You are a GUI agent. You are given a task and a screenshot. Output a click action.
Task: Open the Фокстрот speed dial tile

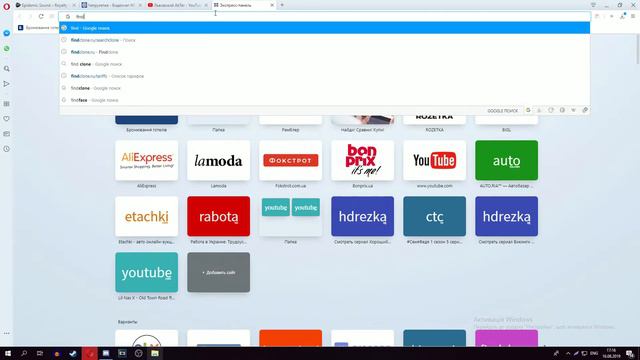291,160
